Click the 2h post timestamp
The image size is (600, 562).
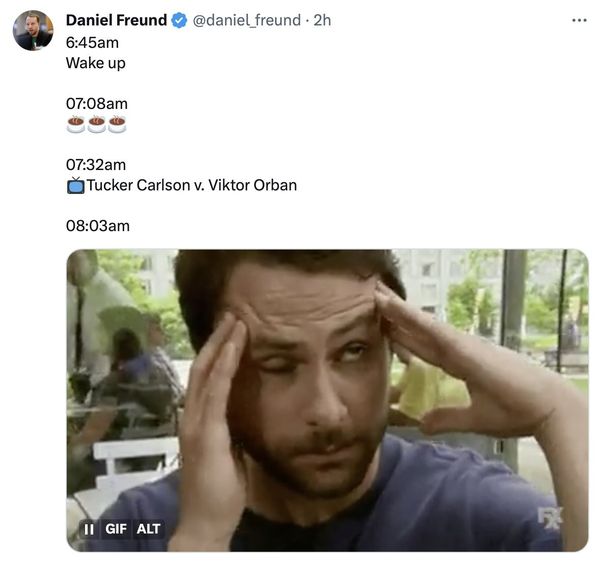click(322, 20)
